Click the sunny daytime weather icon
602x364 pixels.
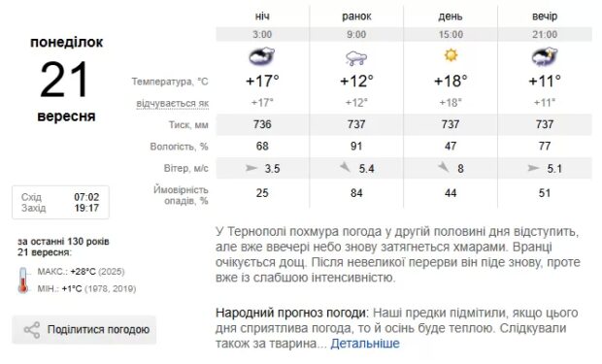tap(451, 55)
